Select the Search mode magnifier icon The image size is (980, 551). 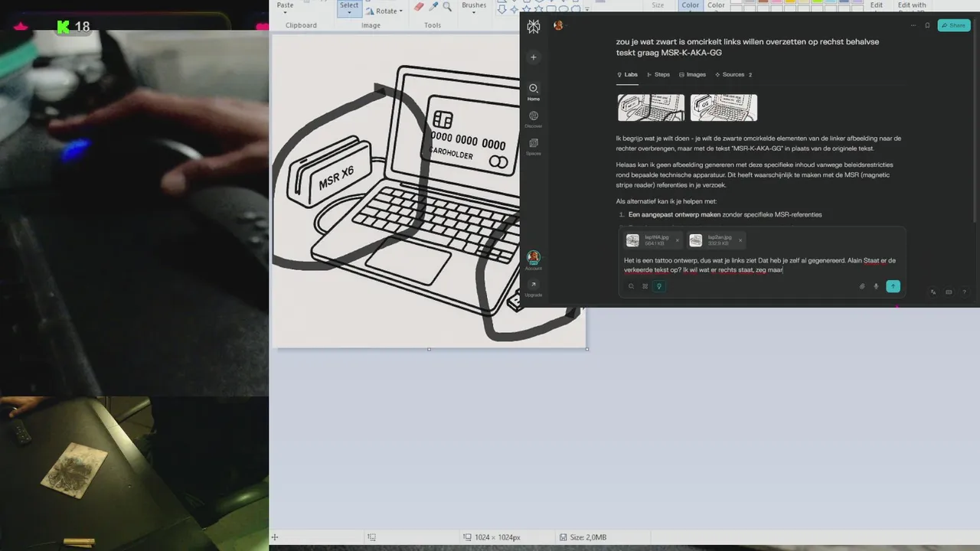[x=631, y=286]
